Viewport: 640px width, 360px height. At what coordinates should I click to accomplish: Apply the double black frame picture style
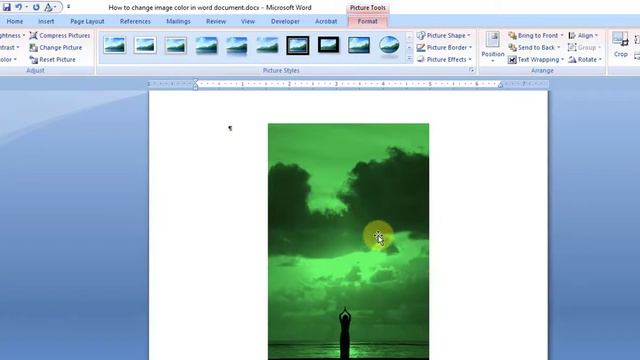tap(298, 45)
